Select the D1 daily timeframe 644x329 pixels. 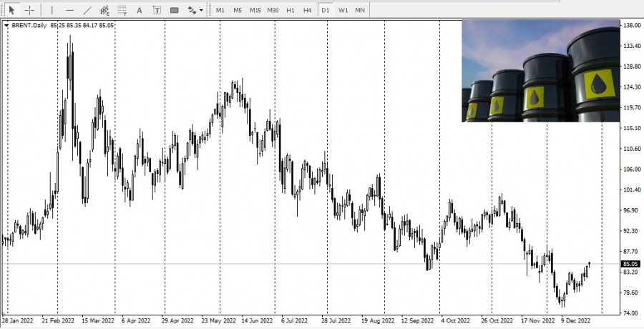click(x=325, y=10)
